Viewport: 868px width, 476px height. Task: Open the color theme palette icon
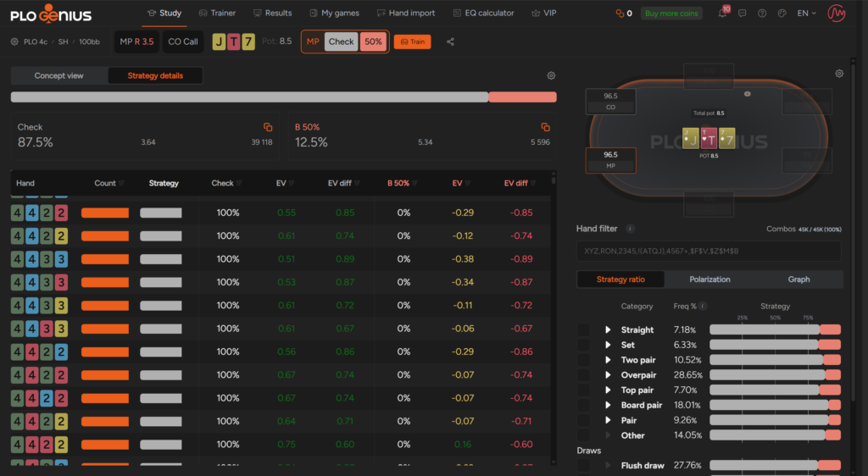click(782, 14)
